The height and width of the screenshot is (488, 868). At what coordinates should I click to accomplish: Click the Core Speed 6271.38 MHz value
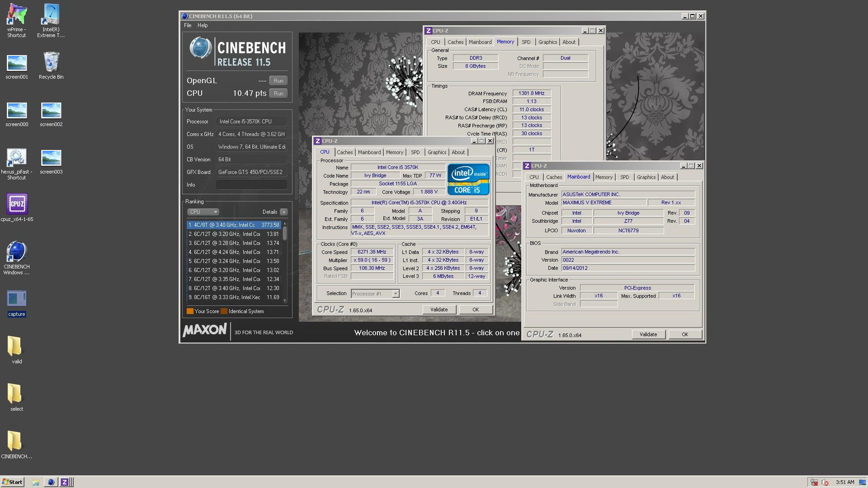coord(372,252)
